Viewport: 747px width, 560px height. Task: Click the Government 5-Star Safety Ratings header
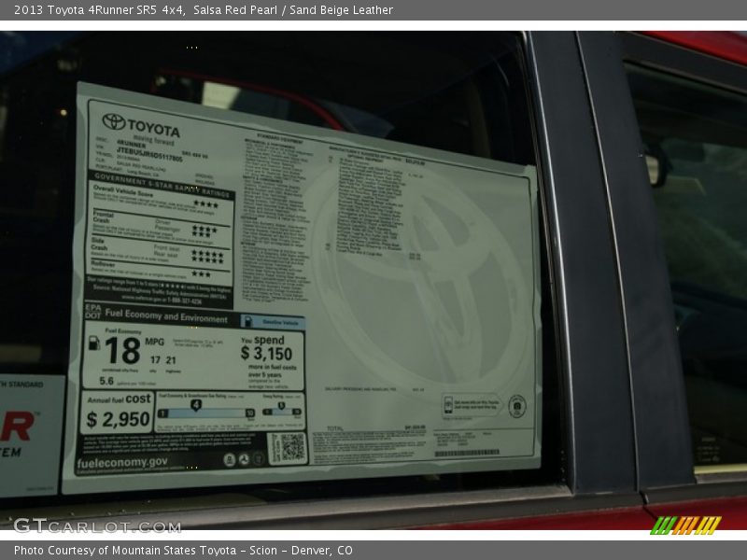pos(161,177)
